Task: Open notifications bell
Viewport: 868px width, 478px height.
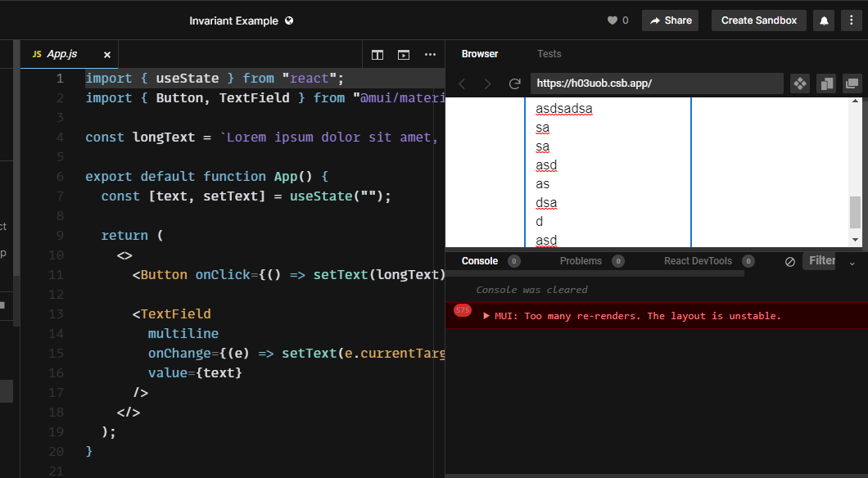Action: coord(823,20)
